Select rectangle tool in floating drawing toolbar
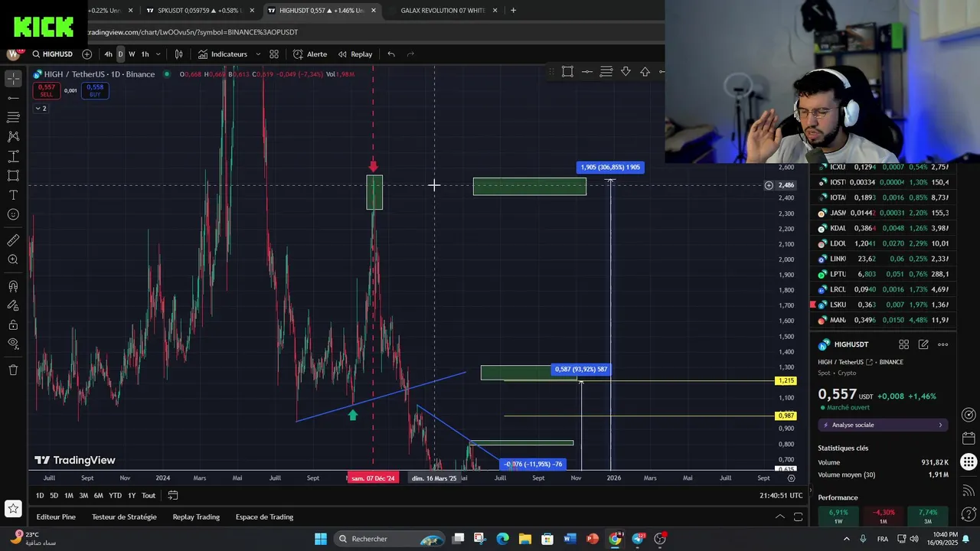The height and width of the screenshot is (551, 980). 567,71
